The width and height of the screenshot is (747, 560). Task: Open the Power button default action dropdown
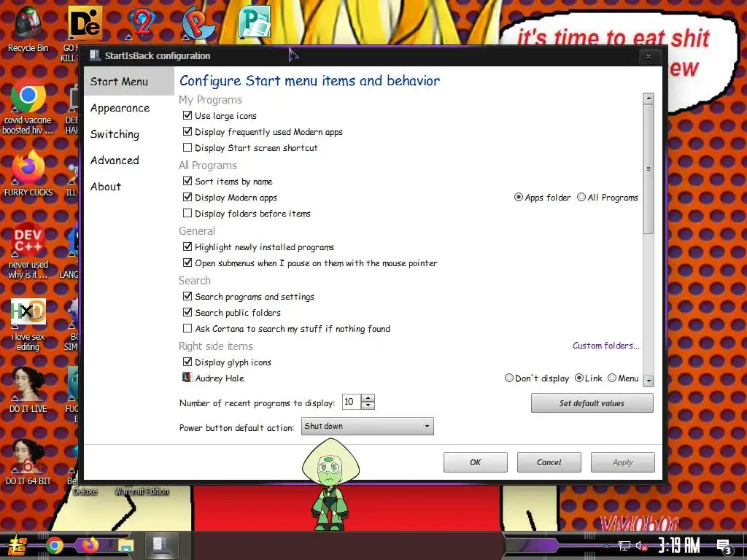pyautogui.click(x=368, y=426)
